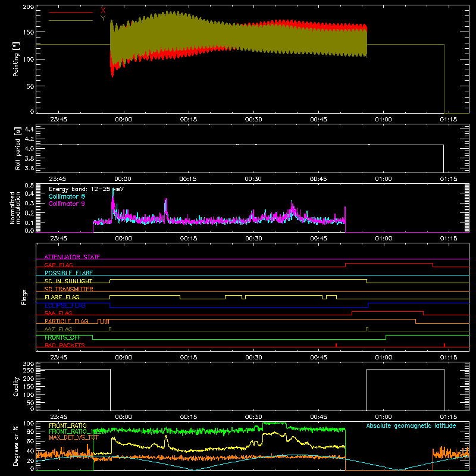Click the 0.5 tick on modulation axis
This screenshot has width=476, height=476.
(29, 185)
